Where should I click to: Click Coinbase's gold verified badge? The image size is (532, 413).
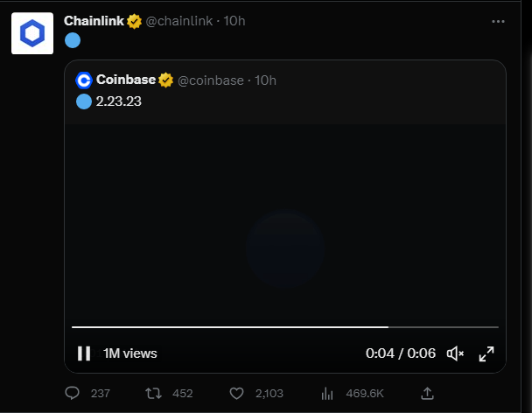[x=166, y=80]
